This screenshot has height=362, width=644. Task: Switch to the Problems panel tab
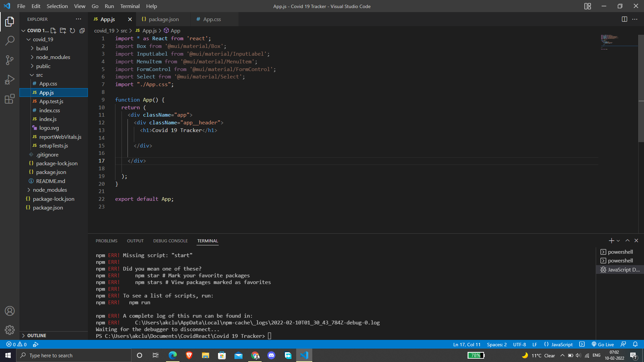coord(106,241)
